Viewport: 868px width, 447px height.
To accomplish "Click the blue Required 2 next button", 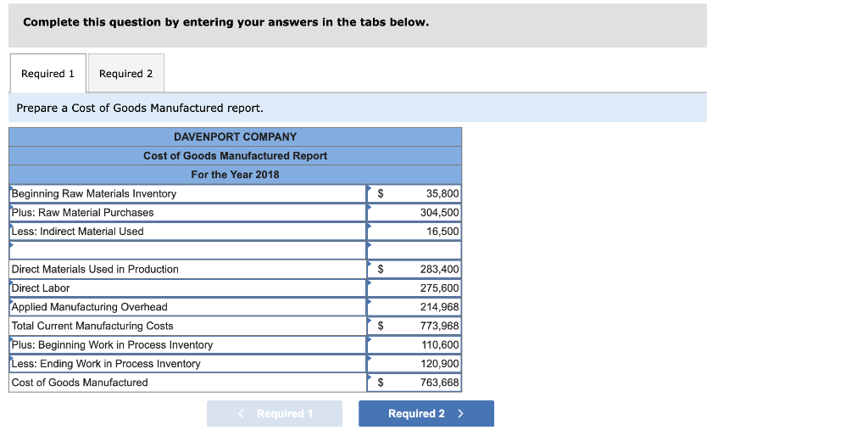I will click(x=426, y=414).
